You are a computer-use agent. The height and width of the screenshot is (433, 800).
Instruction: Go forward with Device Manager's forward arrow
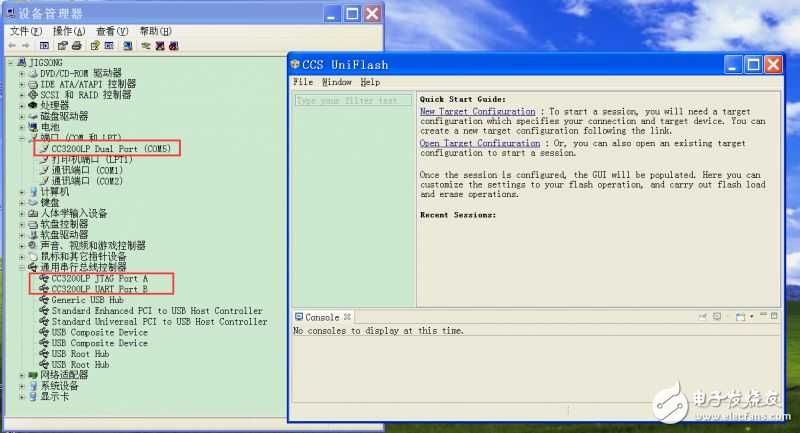(26, 45)
